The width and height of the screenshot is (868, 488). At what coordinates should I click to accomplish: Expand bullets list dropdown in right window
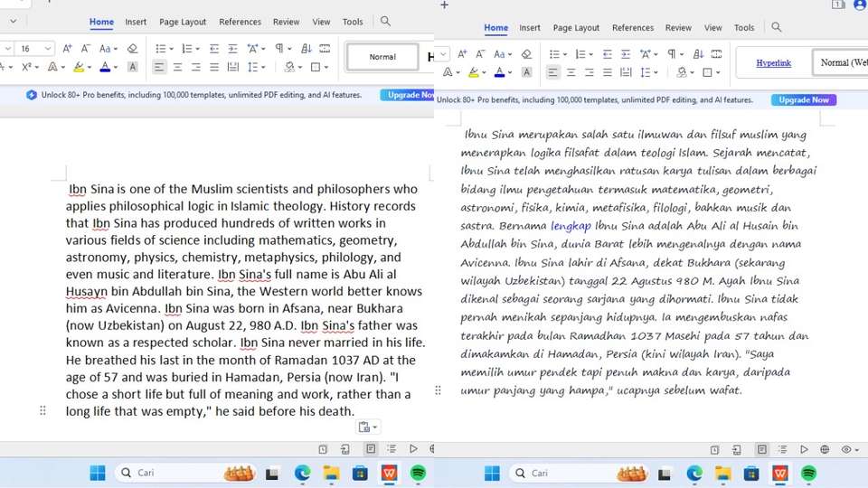point(564,54)
